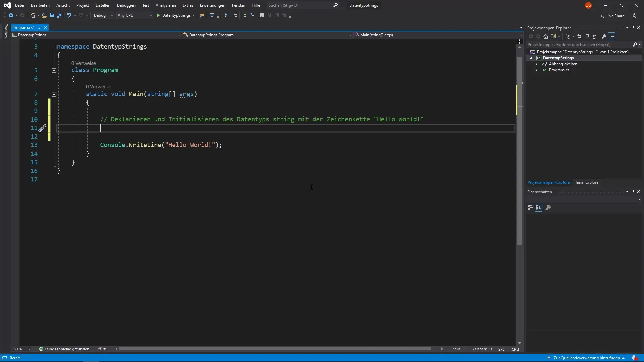Screen dimensions: 644x362
Task: Toggle pin on the Program.cs tab
Action: [39, 28]
